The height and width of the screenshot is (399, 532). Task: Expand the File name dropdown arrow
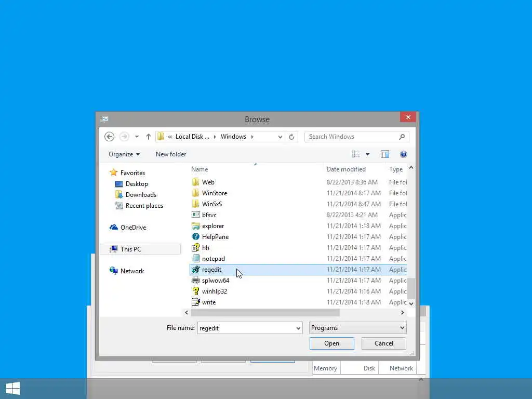(298, 328)
